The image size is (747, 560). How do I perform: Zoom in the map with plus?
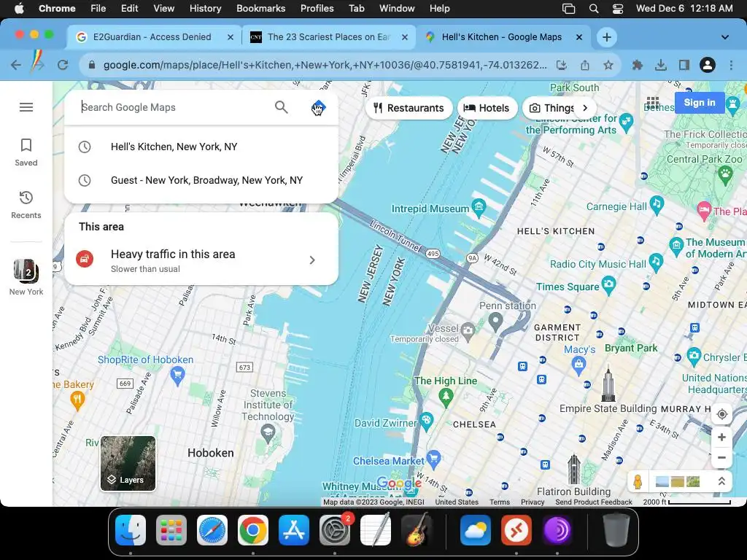[721, 437]
